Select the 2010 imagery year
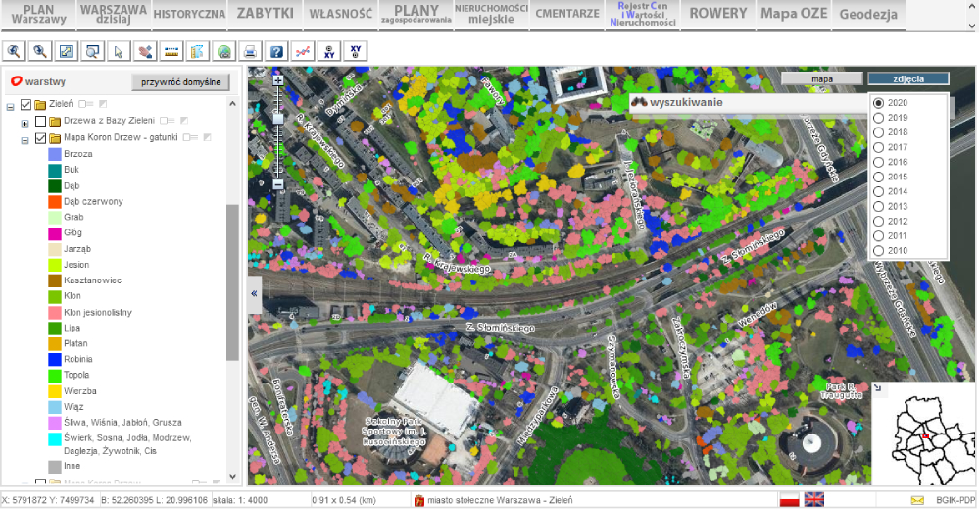The height and width of the screenshot is (510, 980). pyautogui.click(x=878, y=251)
